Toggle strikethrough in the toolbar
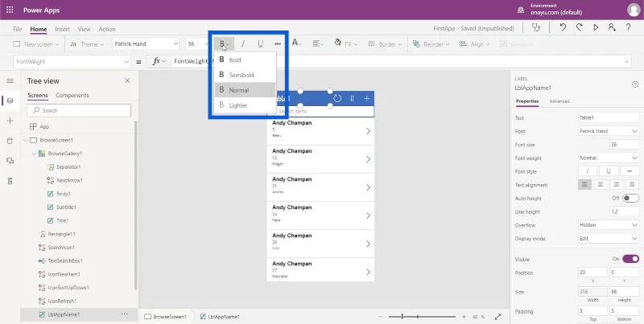The width and height of the screenshot is (644, 324). click(278, 44)
